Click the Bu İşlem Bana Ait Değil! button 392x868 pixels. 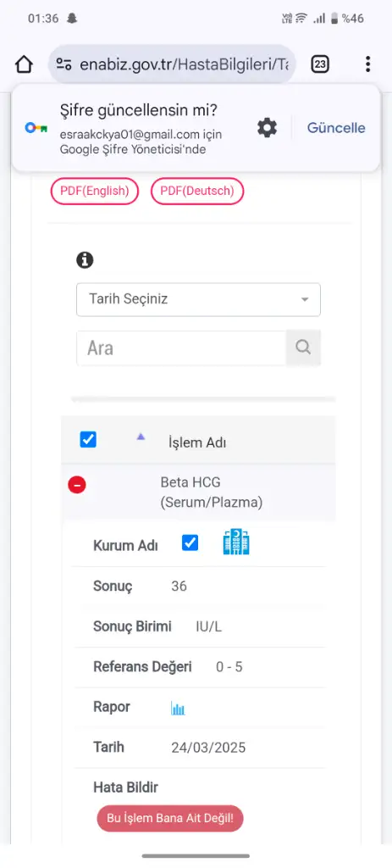pyautogui.click(x=170, y=818)
